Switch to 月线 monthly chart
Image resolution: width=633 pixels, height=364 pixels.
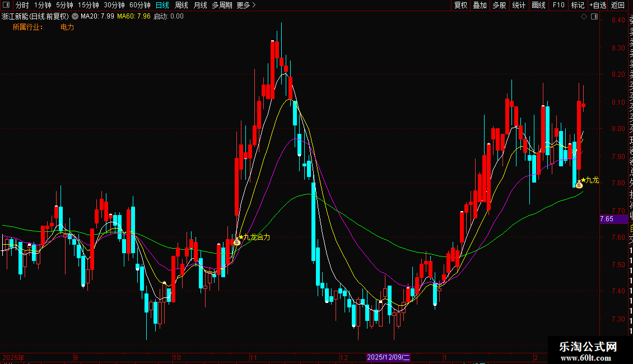(x=200, y=5)
